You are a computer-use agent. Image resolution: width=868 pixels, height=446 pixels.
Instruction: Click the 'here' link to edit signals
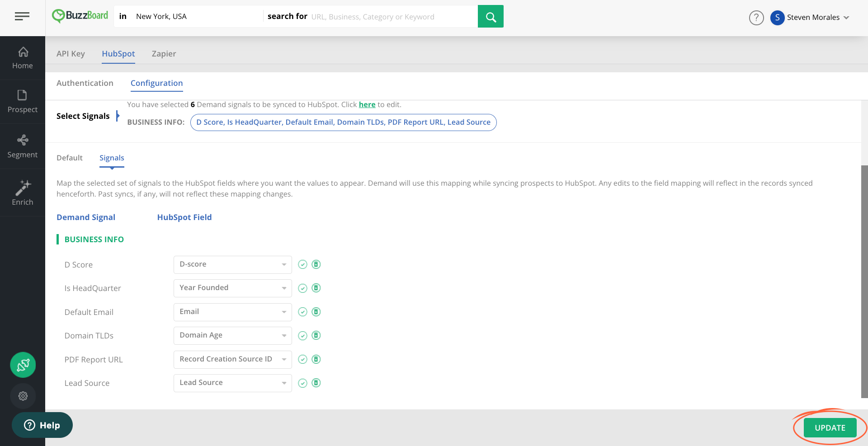click(x=367, y=105)
